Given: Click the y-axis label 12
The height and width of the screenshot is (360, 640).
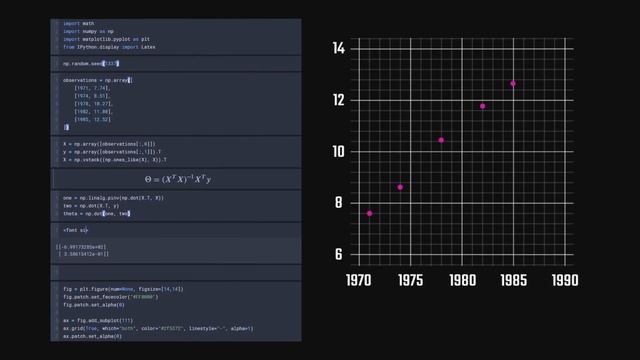Looking at the screenshot, I should [339, 100].
